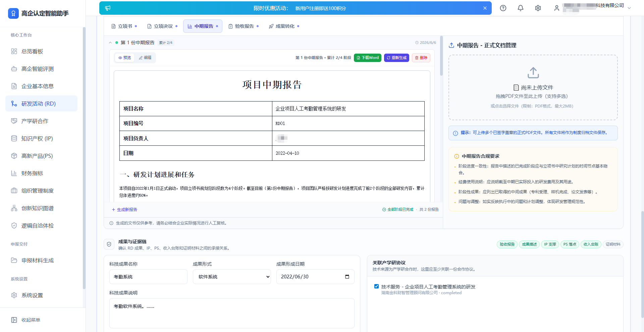Click the info icon in the 提示 box
644x332 pixels.
point(455,133)
